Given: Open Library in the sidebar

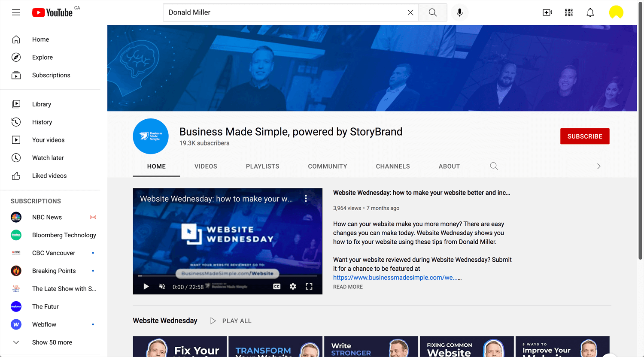Looking at the screenshot, I should pyautogui.click(x=50, y=104).
